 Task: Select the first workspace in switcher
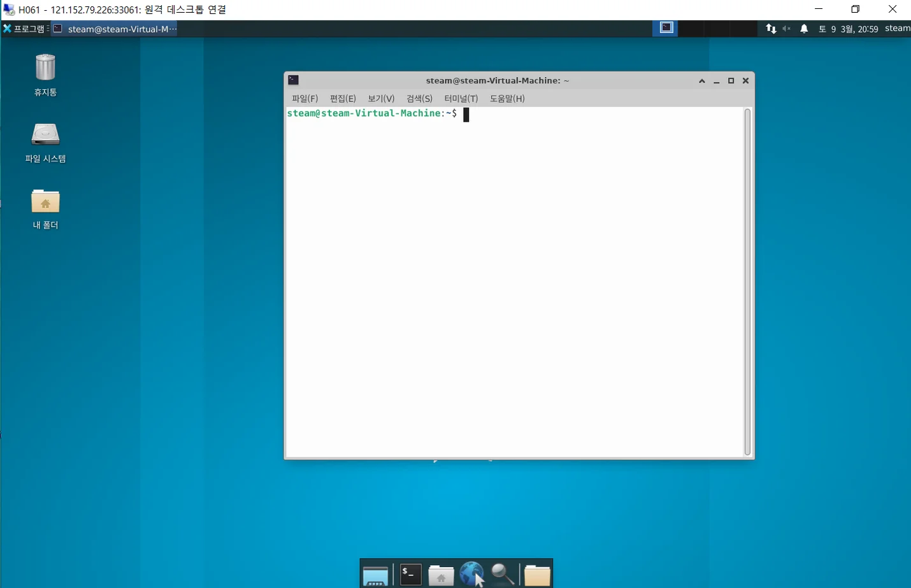pyautogui.click(x=666, y=28)
